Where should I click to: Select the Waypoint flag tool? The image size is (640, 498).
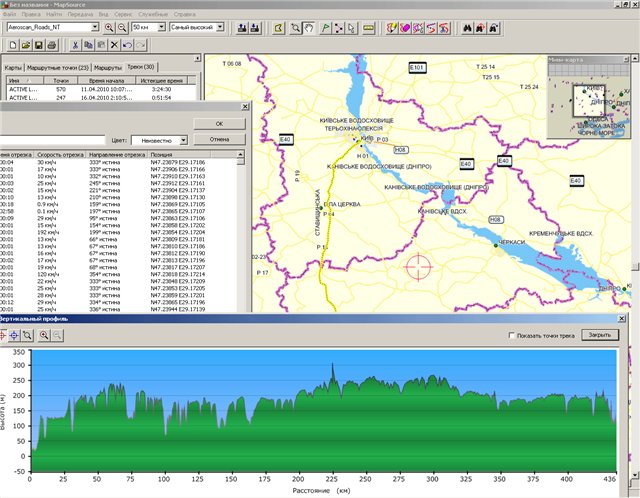[325, 28]
